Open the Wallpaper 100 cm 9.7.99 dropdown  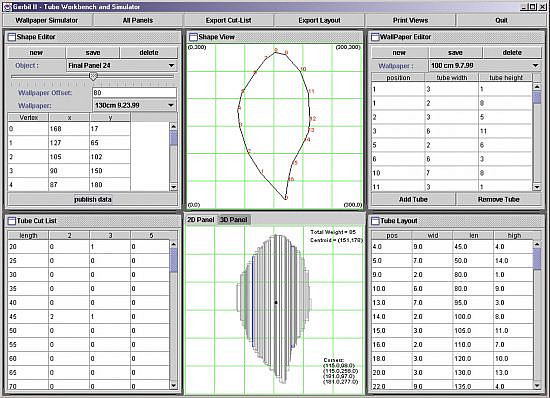[485, 65]
